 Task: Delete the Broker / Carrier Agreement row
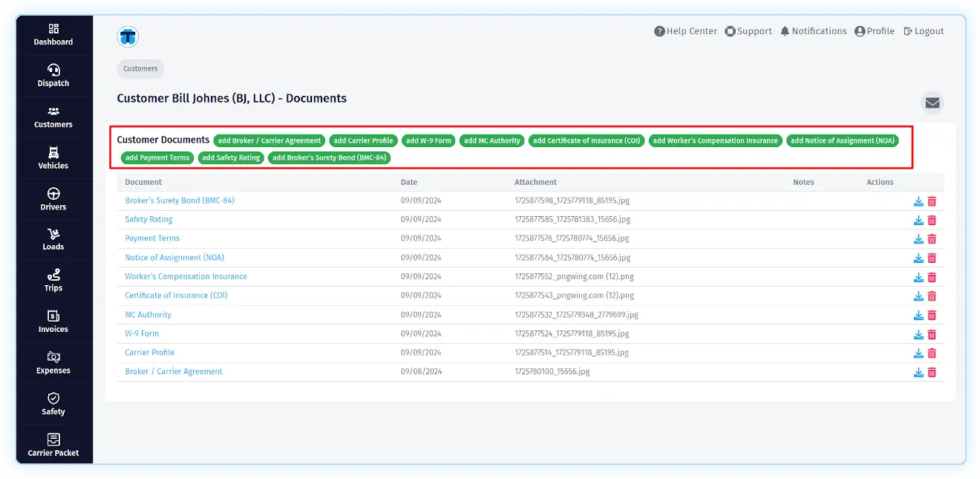click(x=932, y=373)
